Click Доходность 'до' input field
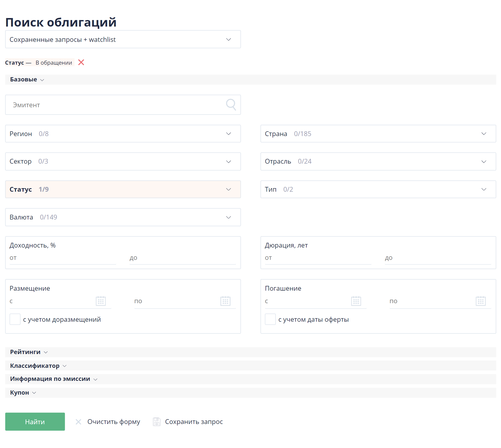Screen dimensions: 501x448 pos(183,258)
